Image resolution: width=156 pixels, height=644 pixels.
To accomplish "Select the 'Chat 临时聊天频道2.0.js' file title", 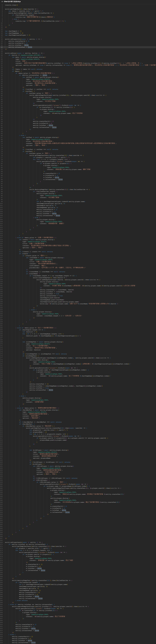I will [x=12, y=1].
